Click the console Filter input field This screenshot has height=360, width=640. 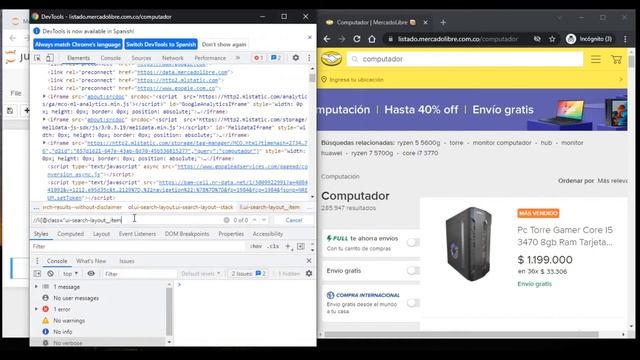(140, 273)
